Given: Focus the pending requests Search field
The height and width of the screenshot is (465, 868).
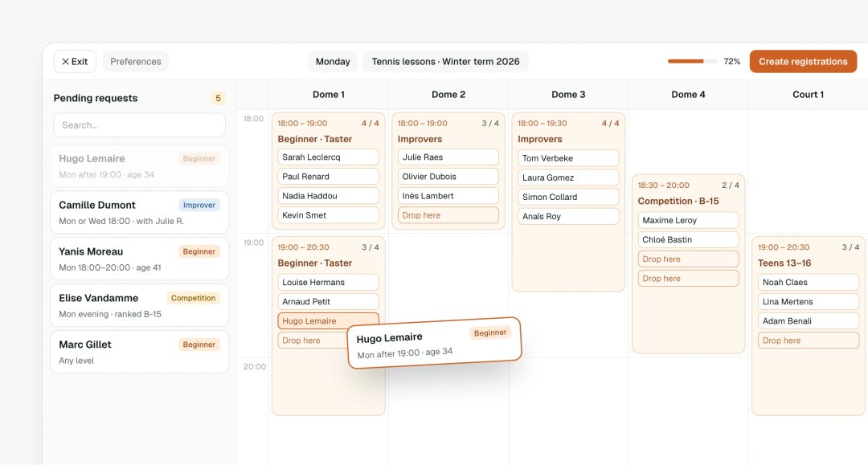Looking at the screenshot, I should pyautogui.click(x=140, y=125).
